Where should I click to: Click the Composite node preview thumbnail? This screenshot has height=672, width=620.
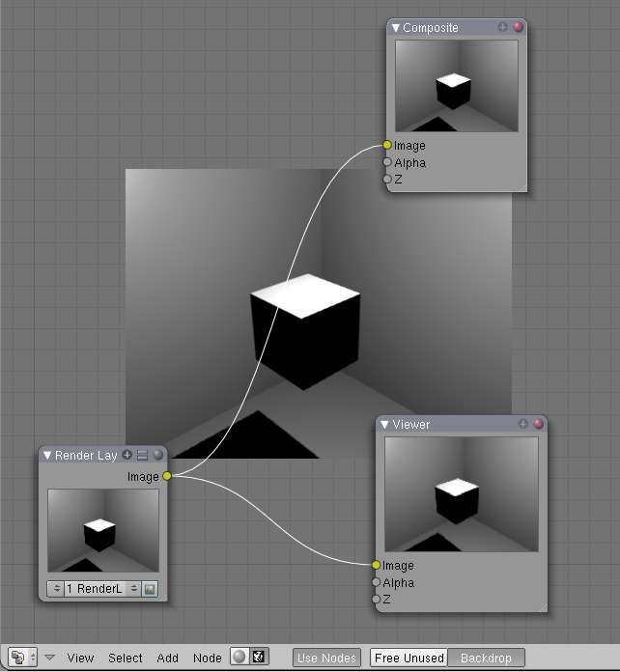point(457,86)
